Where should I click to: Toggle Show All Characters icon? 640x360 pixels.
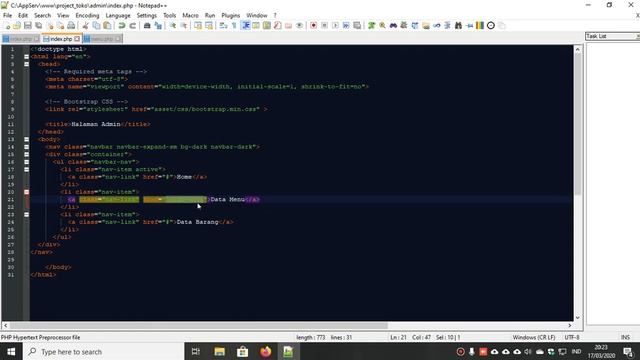pyautogui.click(x=234, y=26)
